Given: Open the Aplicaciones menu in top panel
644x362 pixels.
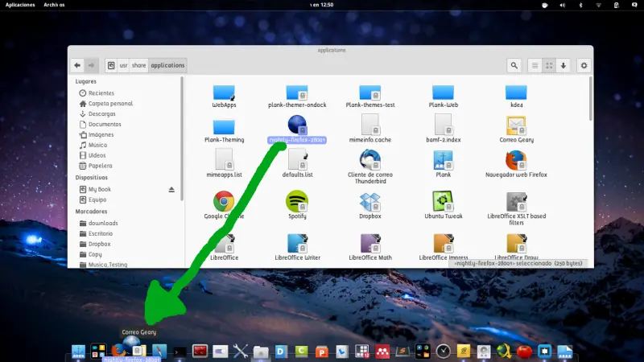Looking at the screenshot, I should (x=20, y=5).
